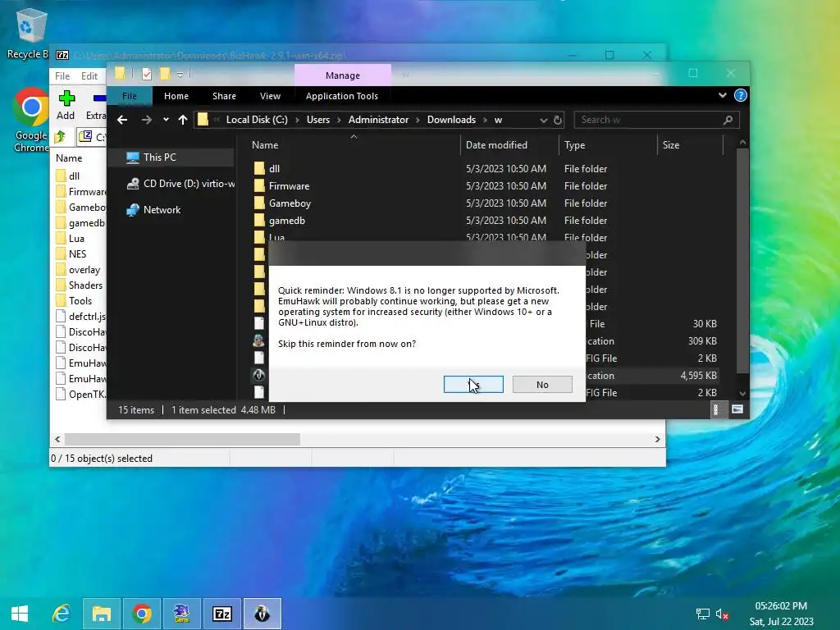The width and height of the screenshot is (840, 630).
Task: Open the File tab in Explorer ribbon
Action: pos(130,96)
